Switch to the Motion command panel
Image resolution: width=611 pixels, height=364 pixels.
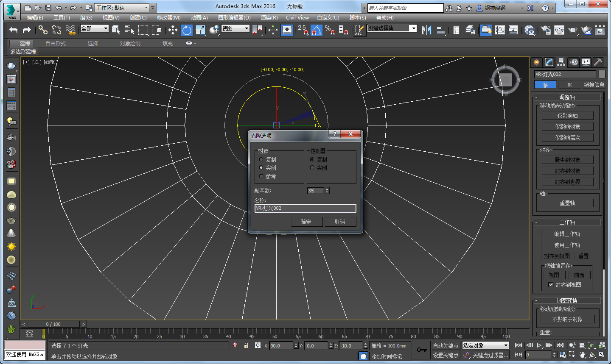574,62
